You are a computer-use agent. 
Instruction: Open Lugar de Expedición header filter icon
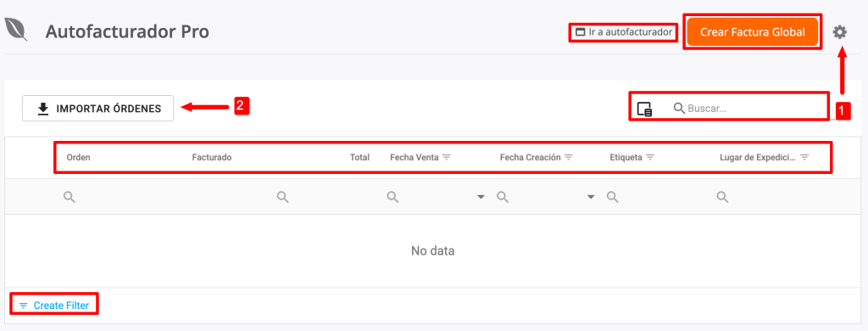point(804,158)
